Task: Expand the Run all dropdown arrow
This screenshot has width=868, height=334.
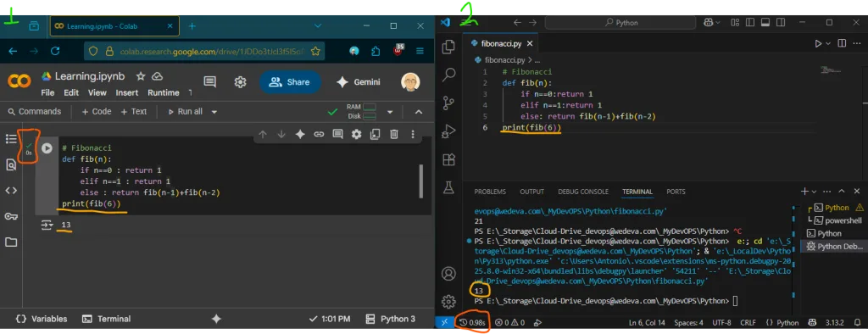Action: [214, 112]
